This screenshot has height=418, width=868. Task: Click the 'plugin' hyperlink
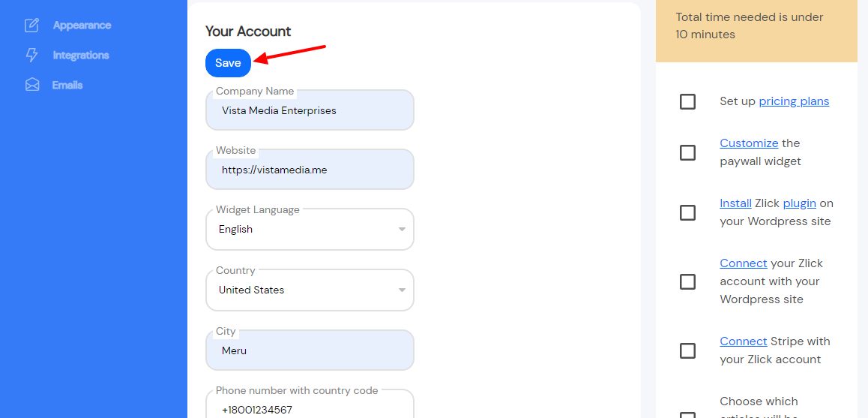[x=799, y=203]
